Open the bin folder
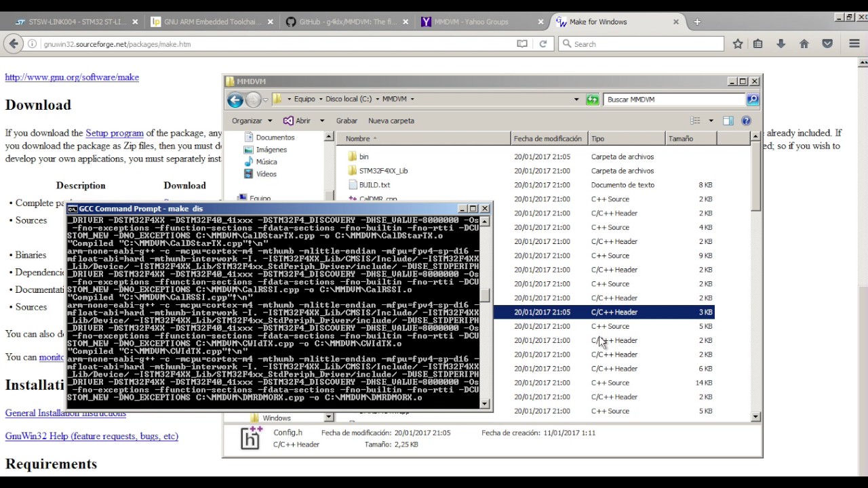Screen dimensions: 868x488 363,157
